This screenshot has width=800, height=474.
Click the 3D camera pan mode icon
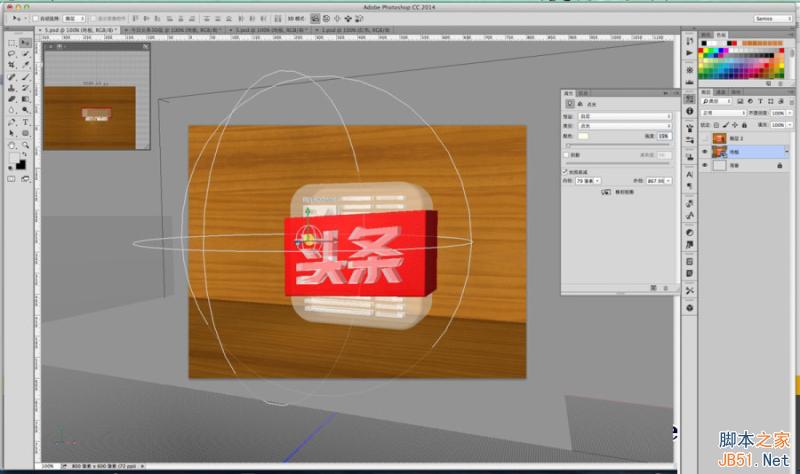pyautogui.click(x=337, y=19)
